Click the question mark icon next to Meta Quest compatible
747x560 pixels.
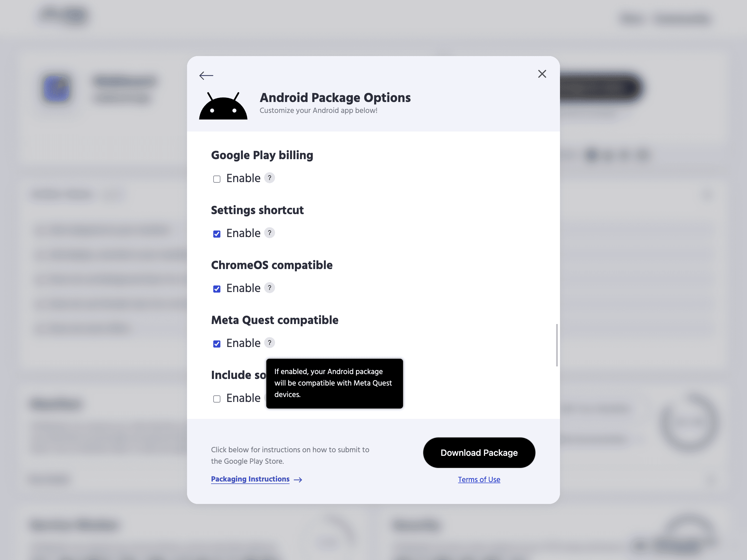click(x=269, y=343)
